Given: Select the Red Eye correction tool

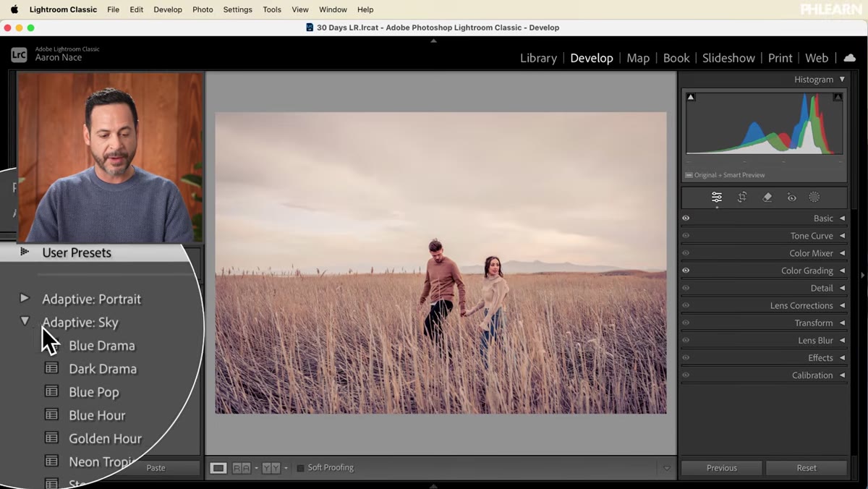Looking at the screenshot, I should [791, 197].
